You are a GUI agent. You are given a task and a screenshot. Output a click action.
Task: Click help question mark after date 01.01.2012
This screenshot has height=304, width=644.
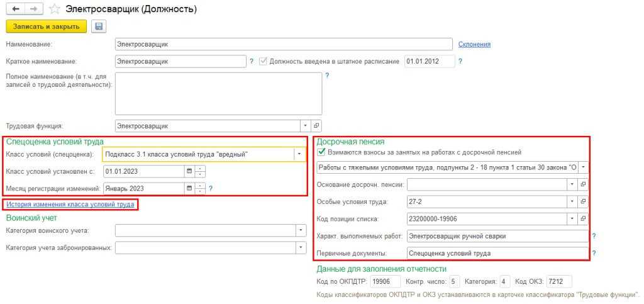[460, 61]
